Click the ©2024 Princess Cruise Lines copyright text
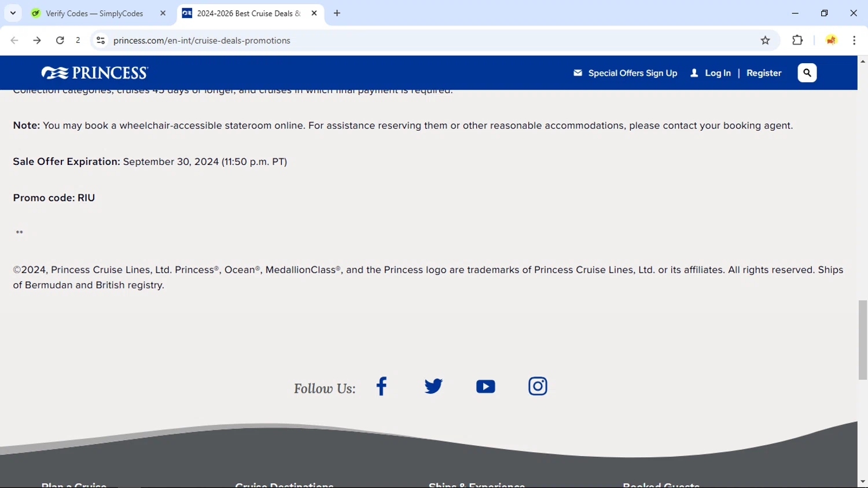Viewport: 868px width, 488px height. [428, 277]
